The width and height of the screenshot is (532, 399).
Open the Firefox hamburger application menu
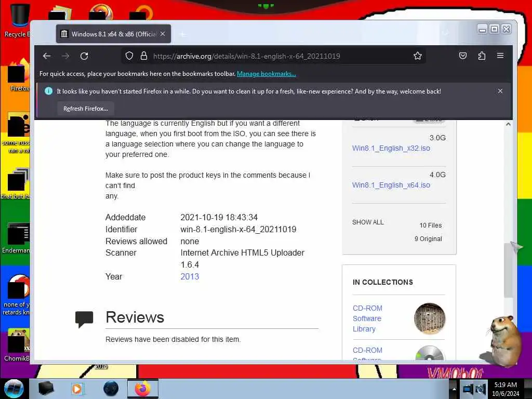point(500,56)
